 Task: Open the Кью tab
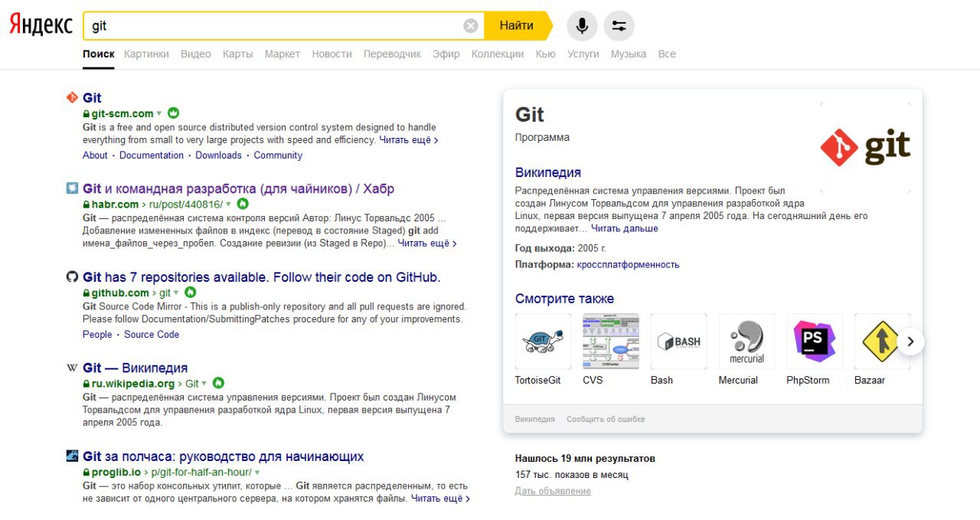546,54
